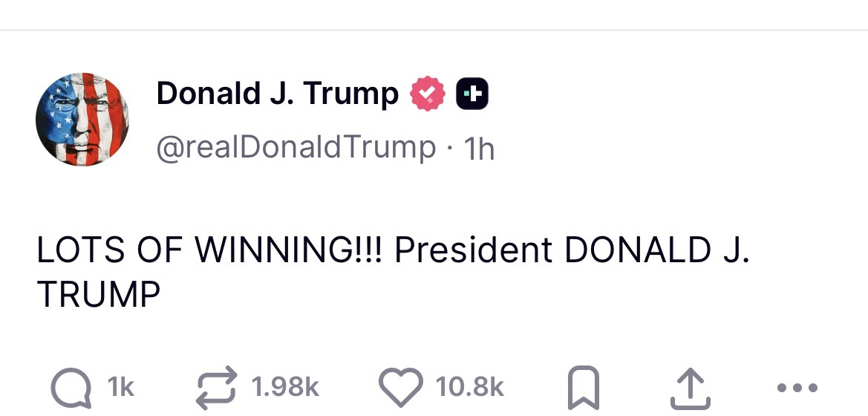Repost using the ReTruth arrows icon
This screenshot has height=416, width=868.
[x=217, y=387]
